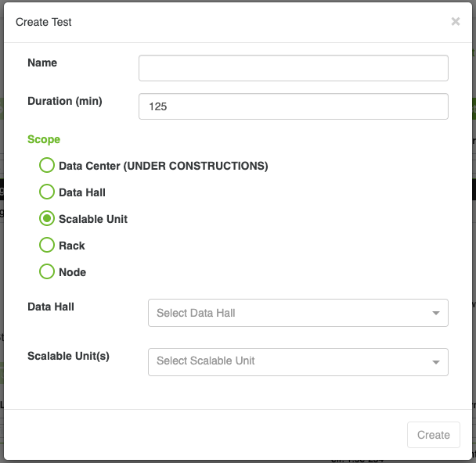Click the green Scope heading
The width and height of the screenshot is (476, 463).
44,139
